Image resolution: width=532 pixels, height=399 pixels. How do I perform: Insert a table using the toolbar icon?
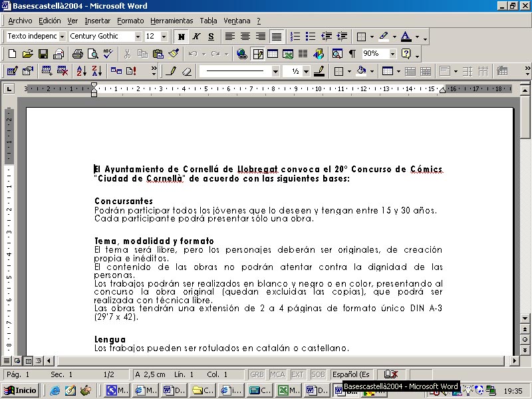[273, 54]
